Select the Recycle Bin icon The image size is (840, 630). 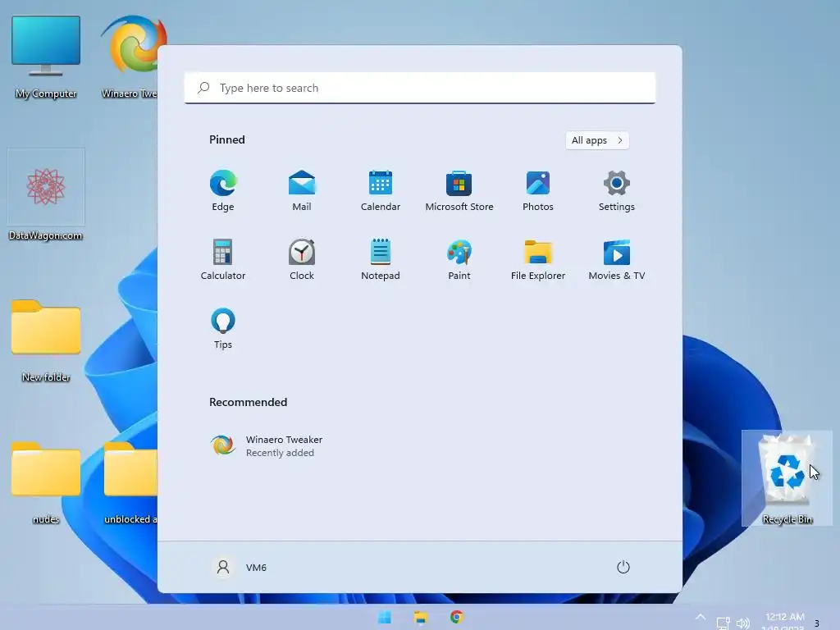click(787, 478)
